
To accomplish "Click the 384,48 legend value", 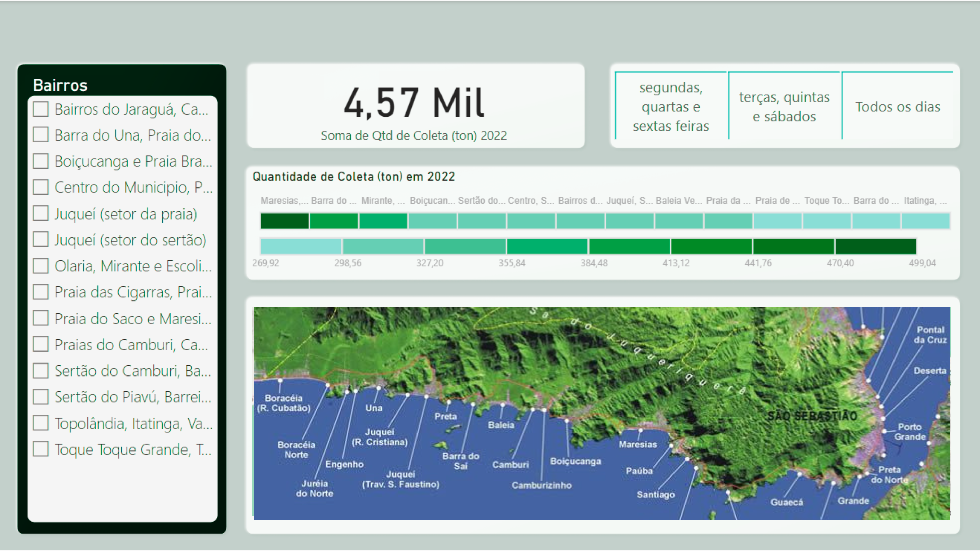I will (594, 263).
